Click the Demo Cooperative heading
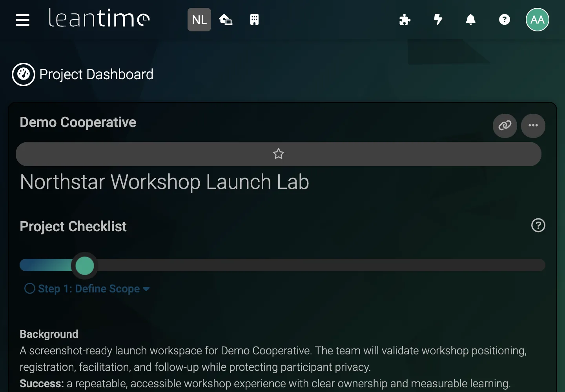The image size is (565, 392). coord(78,122)
